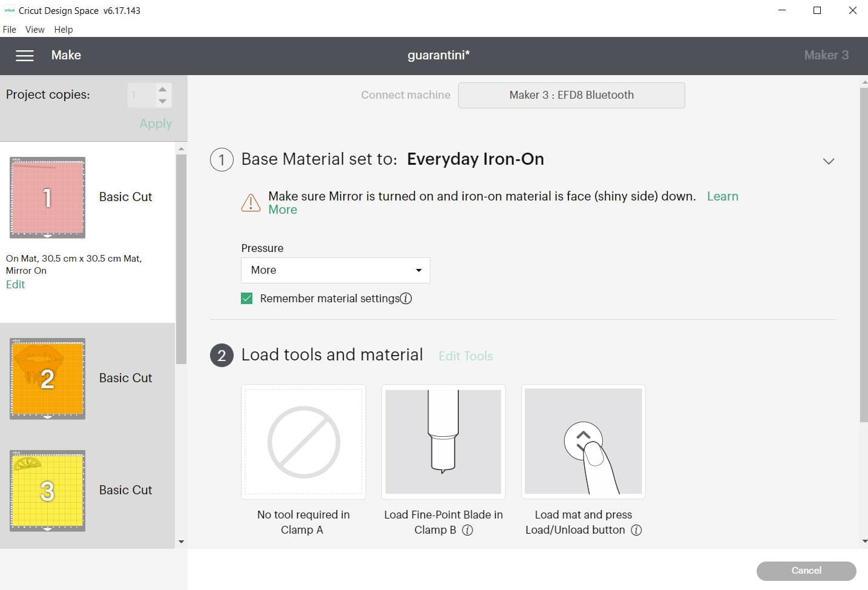Click mat list scrollbar down arrow
The image size is (868, 590).
pyautogui.click(x=181, y=542)
